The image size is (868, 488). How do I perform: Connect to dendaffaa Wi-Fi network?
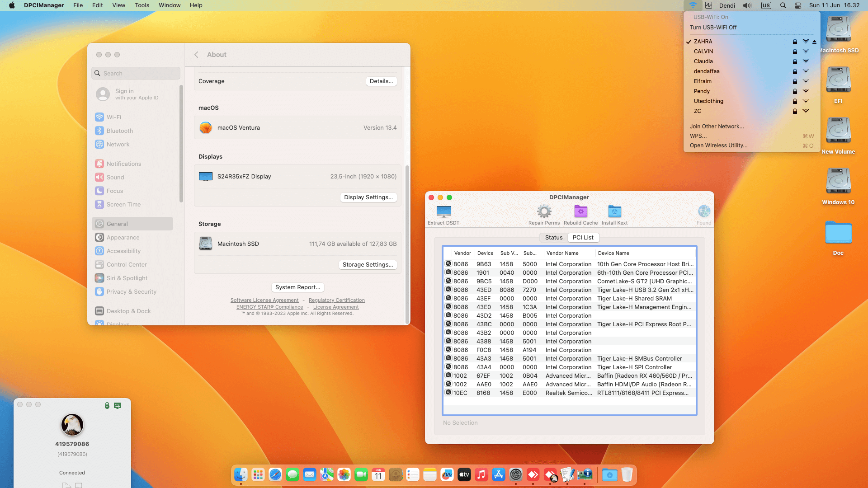(751, 71)
